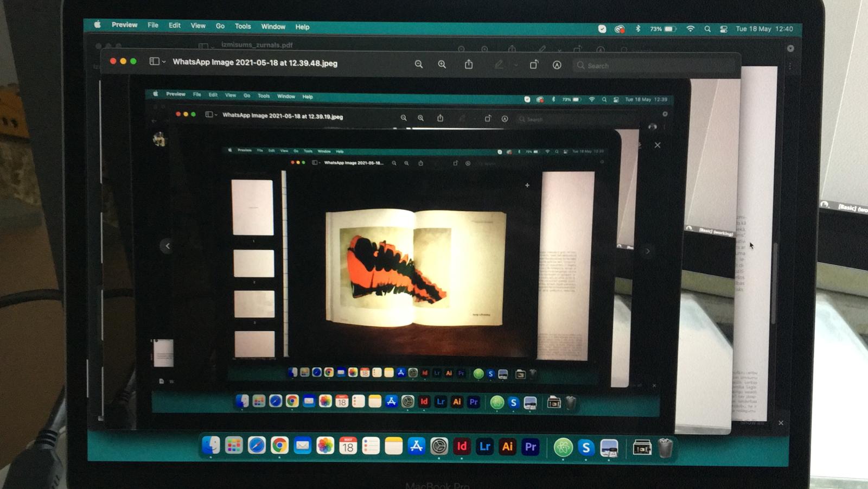Open System Preferences from the Dock

click(x=439, y=446)
